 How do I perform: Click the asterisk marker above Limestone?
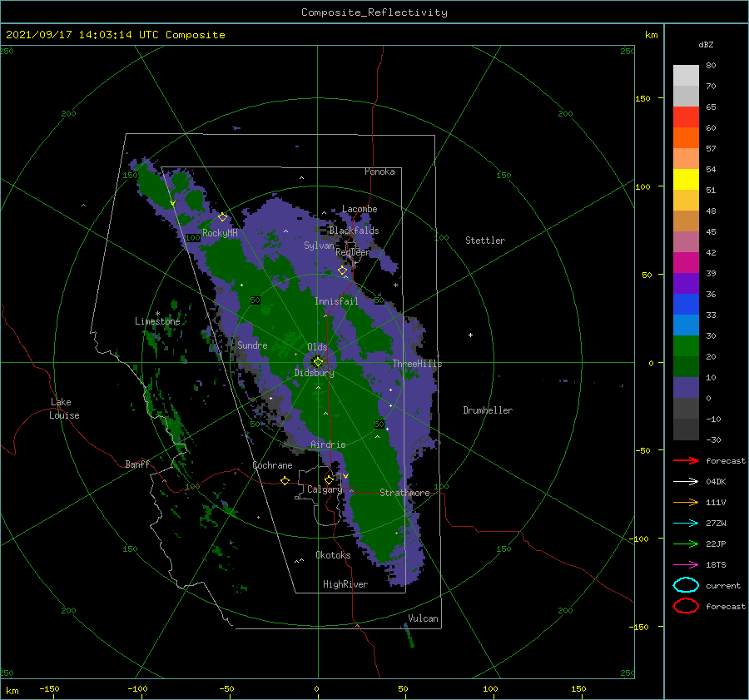click(157, 314)
